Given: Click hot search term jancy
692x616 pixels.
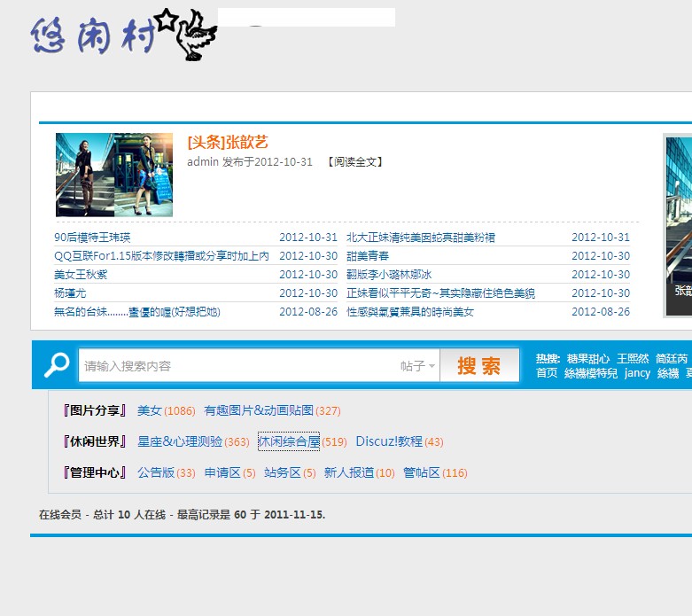Looking at the screenshot, I should click(637, 372).
